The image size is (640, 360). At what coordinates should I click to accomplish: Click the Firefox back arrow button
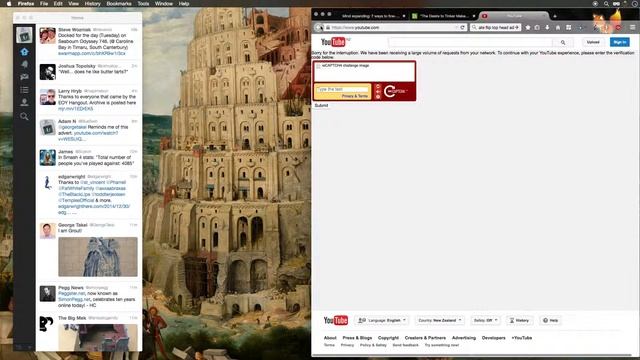(319, 27)
